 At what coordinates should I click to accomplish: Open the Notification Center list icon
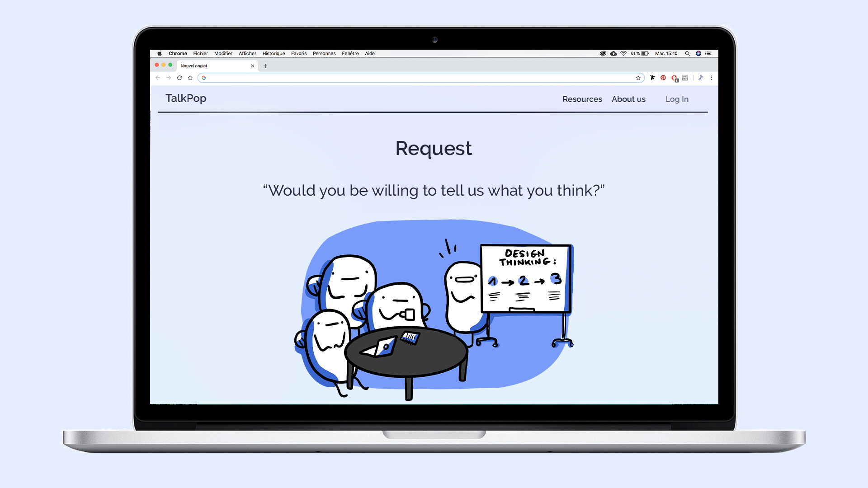pyautogui.click(x=708, y=53)
